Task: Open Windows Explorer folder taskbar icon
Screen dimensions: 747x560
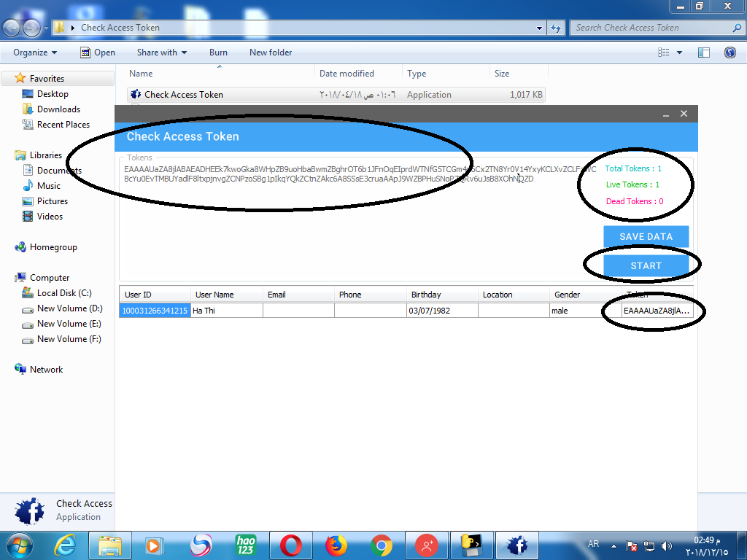Action: click(x=109, y=545)
